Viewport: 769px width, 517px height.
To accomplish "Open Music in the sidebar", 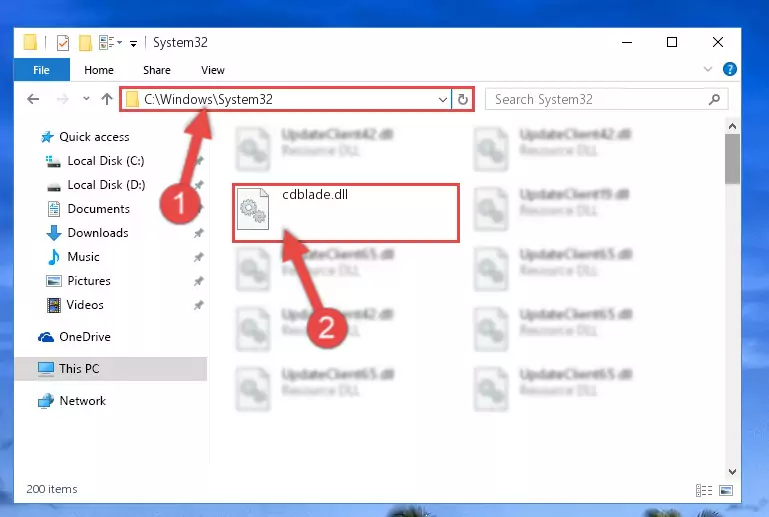I will click(x=83, y=257).
